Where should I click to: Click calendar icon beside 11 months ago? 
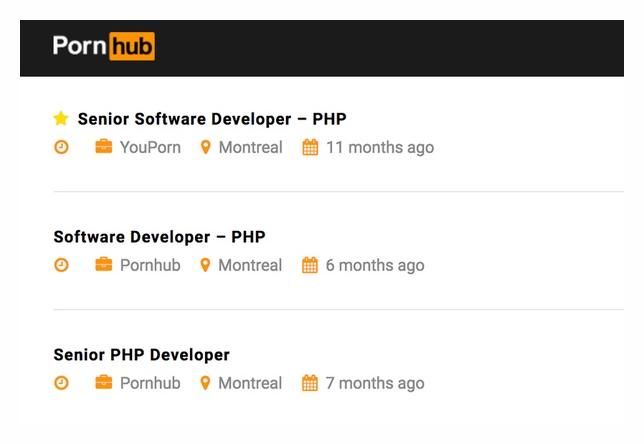(x=310, y=147)
